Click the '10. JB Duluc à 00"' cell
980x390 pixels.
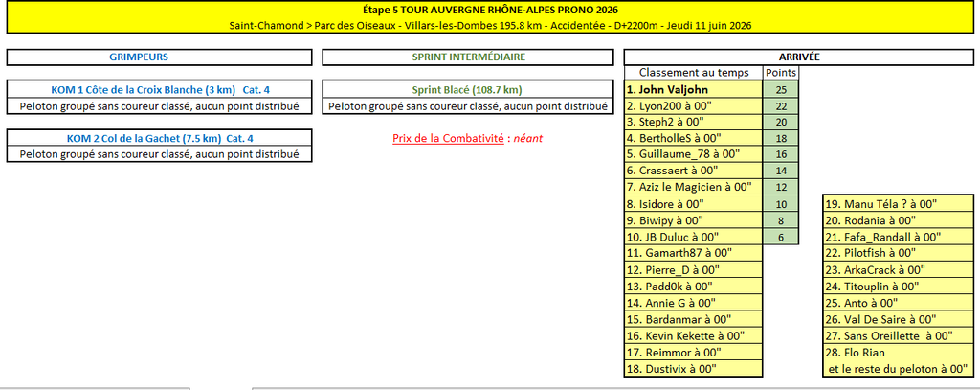click(x=694, y=237)
